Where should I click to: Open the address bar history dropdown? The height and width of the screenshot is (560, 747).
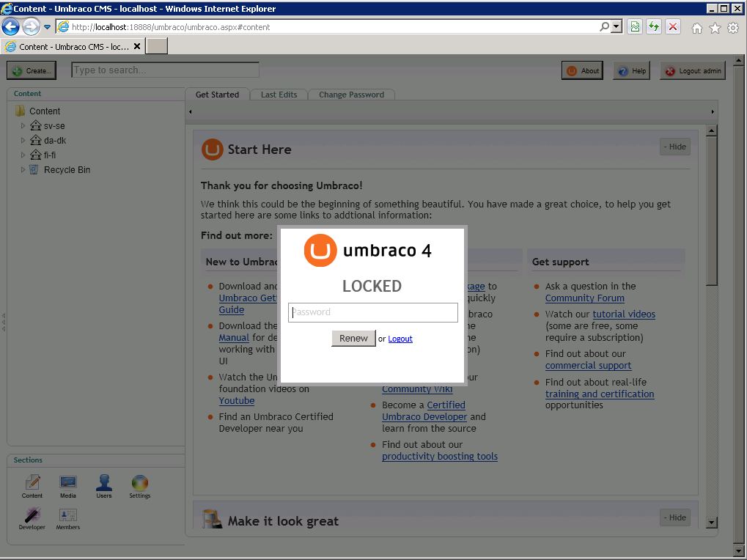pos(617,26)
